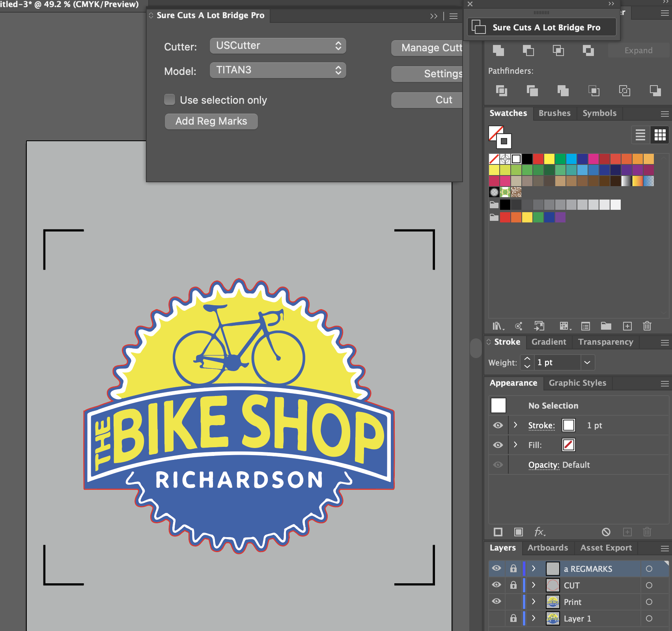Switch to the Graphic Styles tab
Viewport: 672px width, 631px height.
click(x=577, y=383)
